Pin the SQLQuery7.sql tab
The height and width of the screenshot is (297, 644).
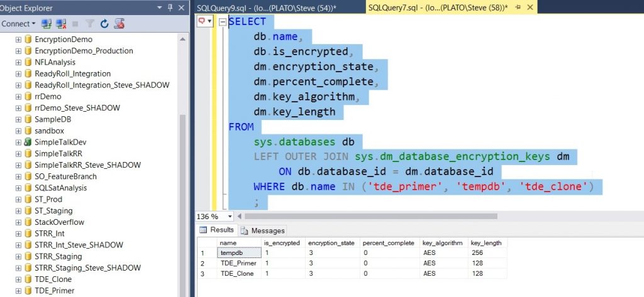pyautogui.click(x=518, y=8)
